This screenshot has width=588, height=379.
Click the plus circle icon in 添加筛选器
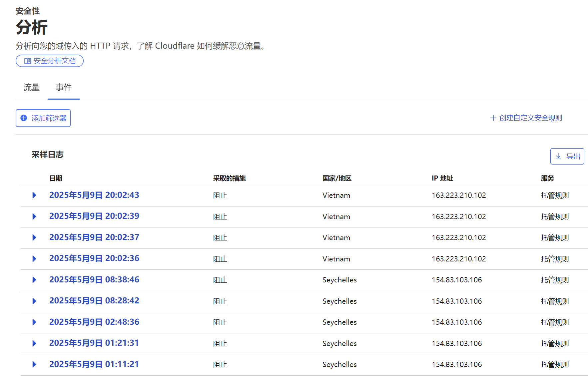click(x=24, y=118)
